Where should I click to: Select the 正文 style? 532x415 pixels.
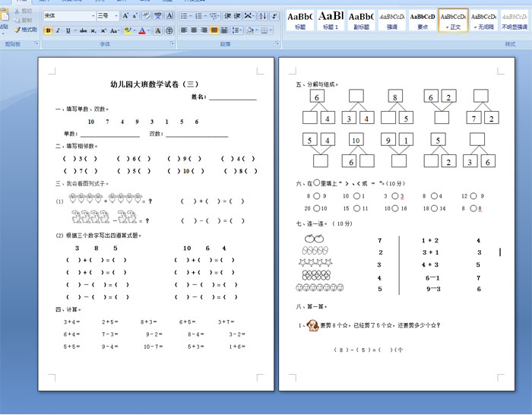(453, 21)
